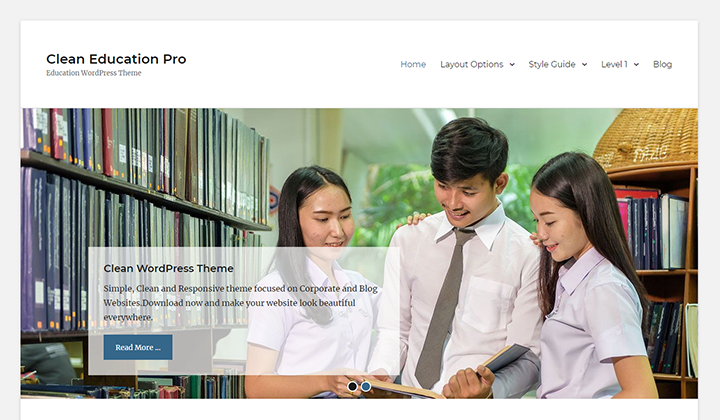This screenshot has width=720, height=420.
Task: Click the Education WordPress Theme tagline
Action: [94, 73]
